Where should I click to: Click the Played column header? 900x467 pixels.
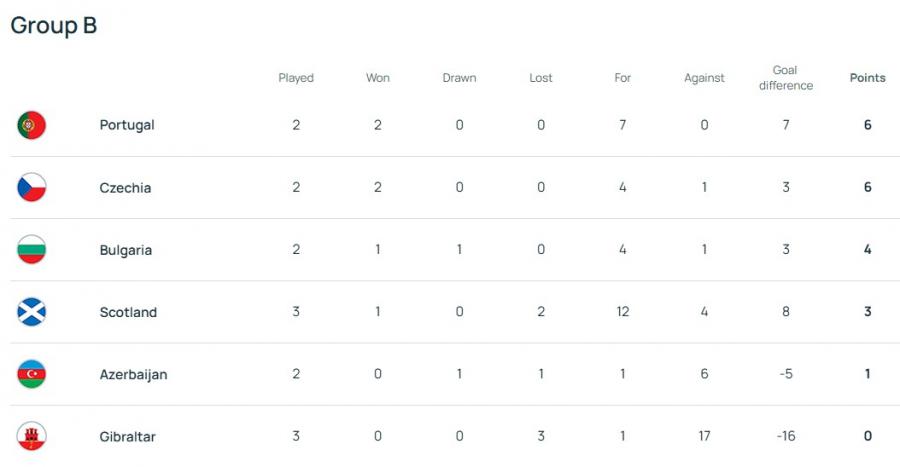(296, 78)
